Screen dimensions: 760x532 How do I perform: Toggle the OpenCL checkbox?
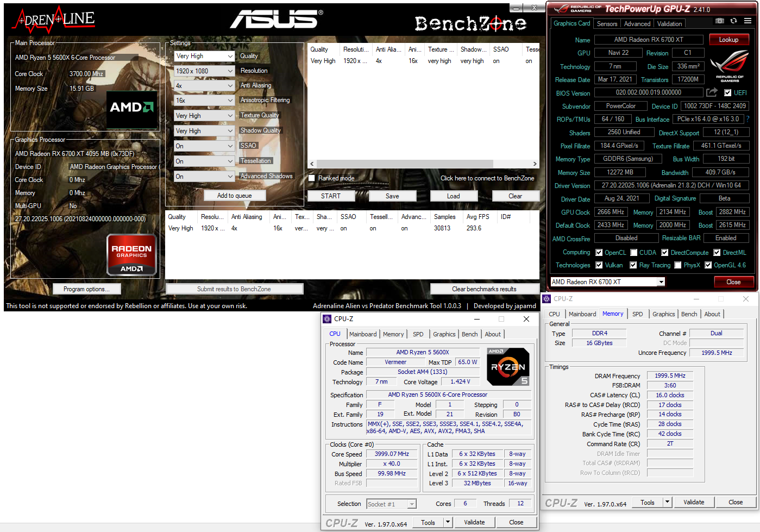pos(599,253)
